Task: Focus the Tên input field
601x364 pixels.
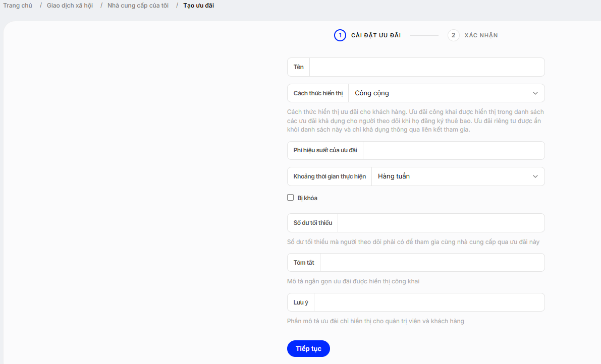Action: (427, 67)
